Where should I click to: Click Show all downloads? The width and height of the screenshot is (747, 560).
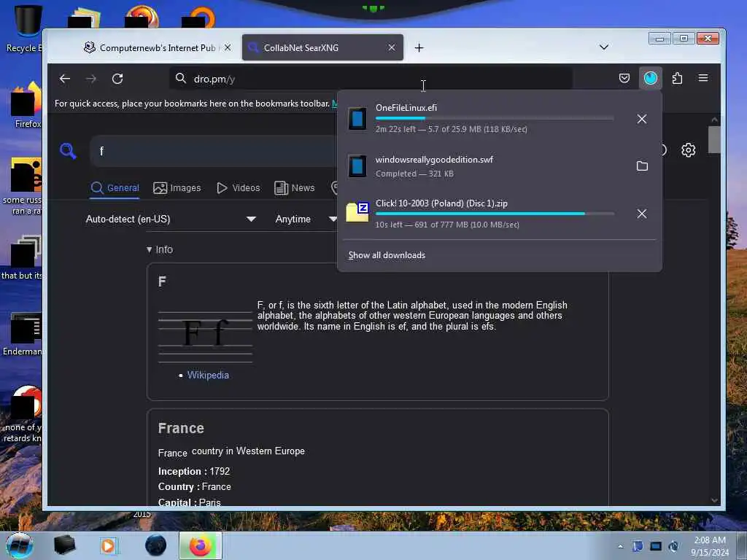tap(387, 255)
